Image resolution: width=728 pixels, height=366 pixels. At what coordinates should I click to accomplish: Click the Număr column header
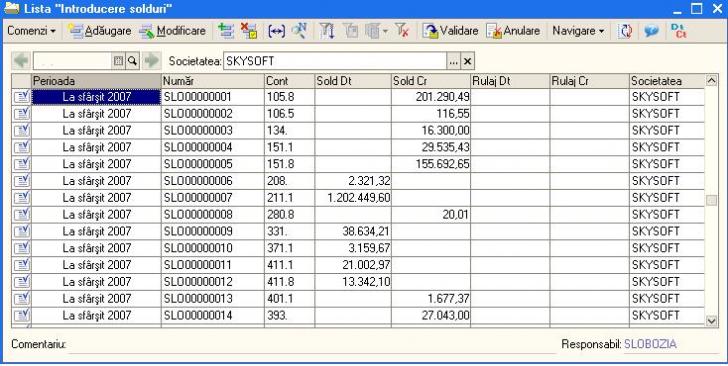pyautogui.click(x=213, y=81)
